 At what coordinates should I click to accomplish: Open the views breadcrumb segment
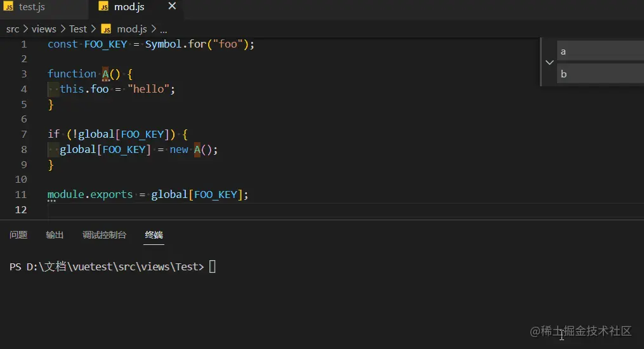tap(44, 29)
